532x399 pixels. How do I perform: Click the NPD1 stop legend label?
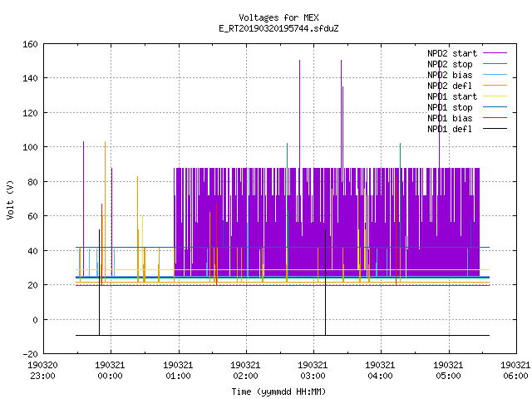450,107
